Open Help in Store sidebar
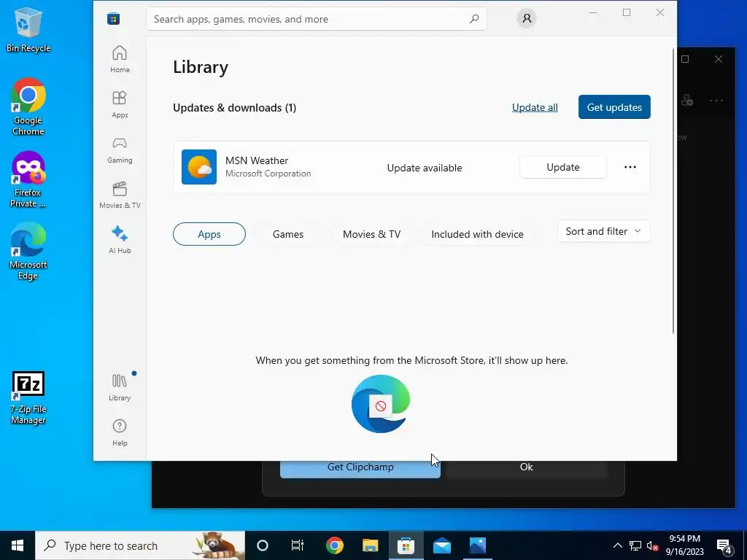The image size is (747, 560). 120,433
